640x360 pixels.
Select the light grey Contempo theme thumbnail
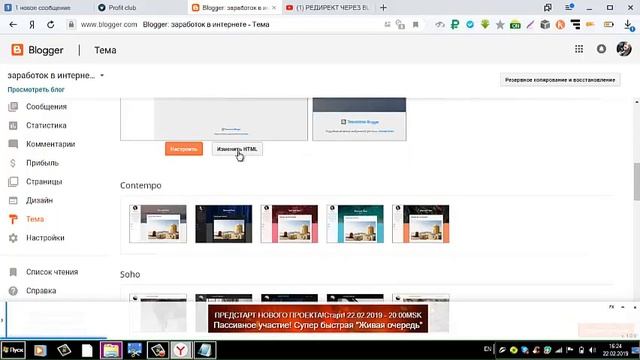pyautogui.click(x=158, y=224)
